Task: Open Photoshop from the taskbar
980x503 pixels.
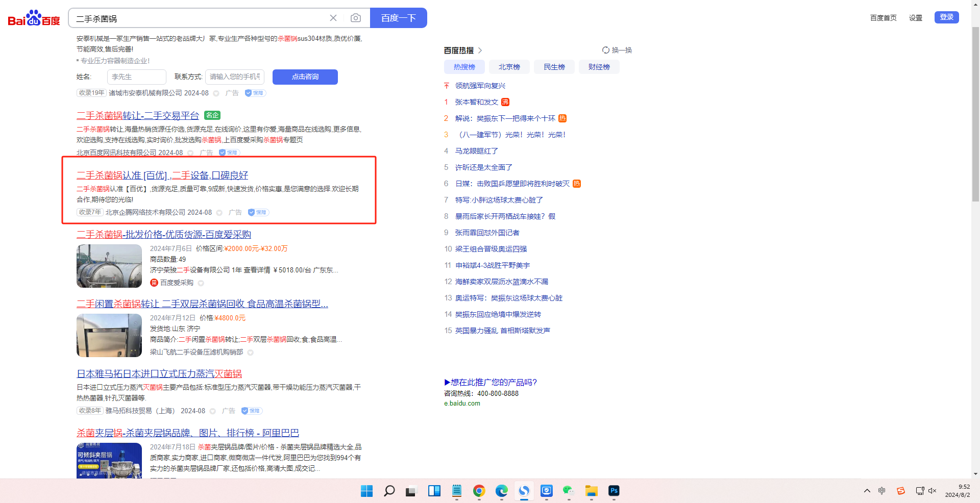Action: pyautogui.click(x=614, y=491)
